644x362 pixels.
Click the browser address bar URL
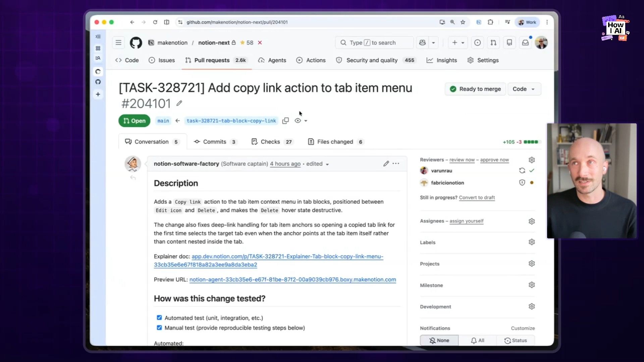pos(237,22)
